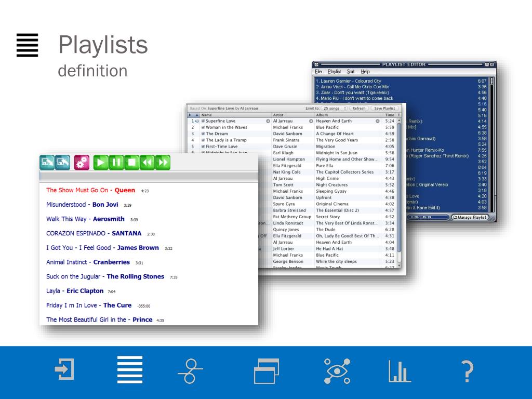Click the question mark help icon
The width and height of the screenshot is (532, 399).
[468, 371]
